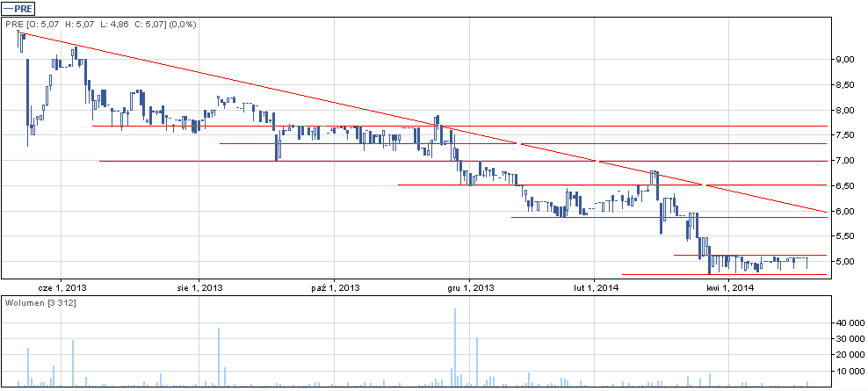Select the descending red trendline
This screenshot has width=868, height=391.
pyautogui.click(x=421, y=122)
